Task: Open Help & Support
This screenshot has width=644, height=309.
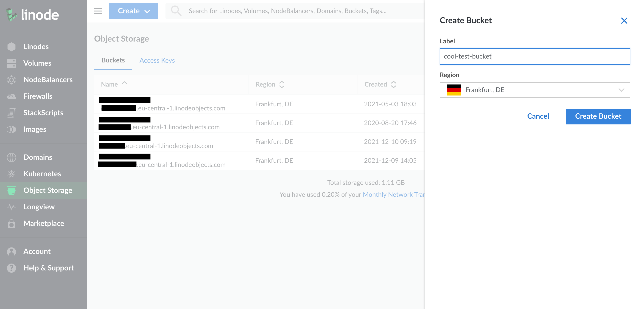Action: coord(48,268)
